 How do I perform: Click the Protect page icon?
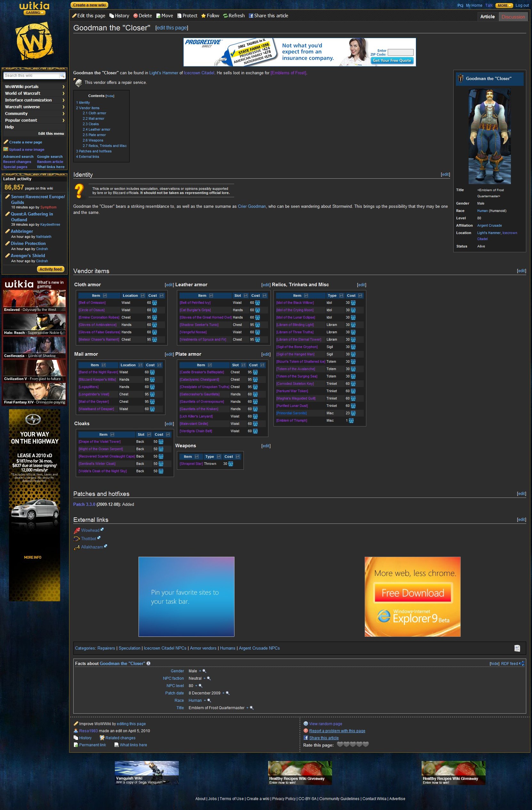click(x=179, y=16)
